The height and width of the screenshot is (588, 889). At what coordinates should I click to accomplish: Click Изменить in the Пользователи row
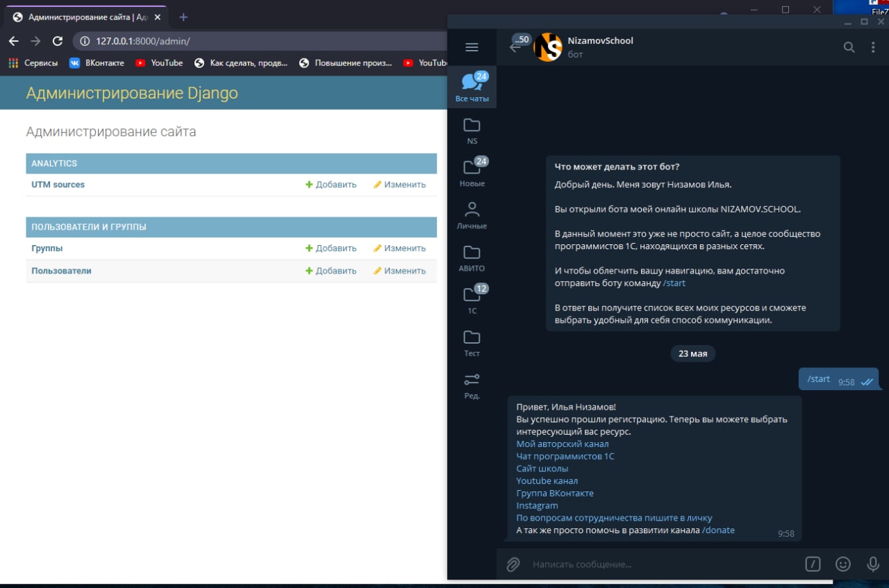coord(400,271)
